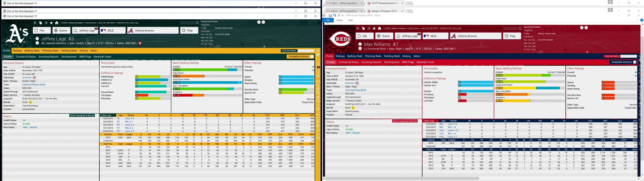Open JL section home icon in sidebar
The height and width of the screenshot is (181, 644).
point(318,63)
